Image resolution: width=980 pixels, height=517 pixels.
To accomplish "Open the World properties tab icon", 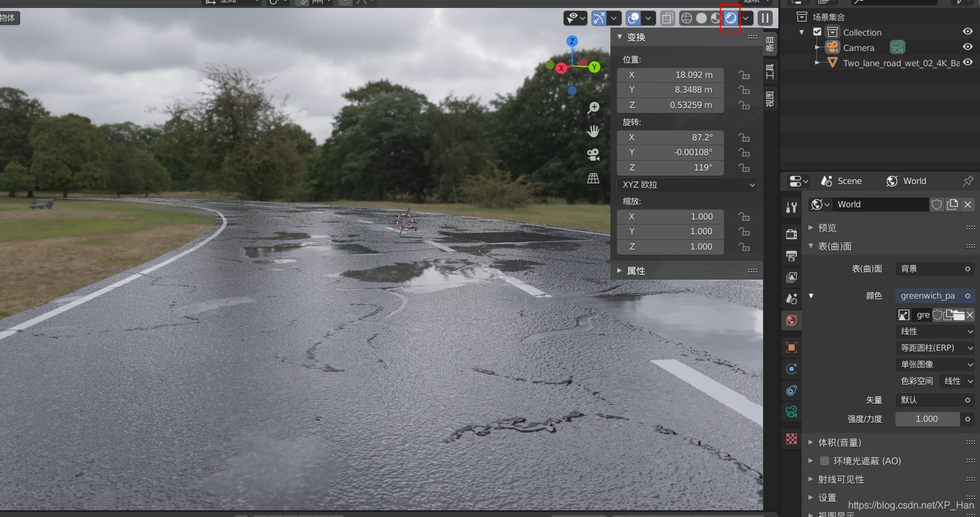I will pyautogui.click(x=792, y=320).
